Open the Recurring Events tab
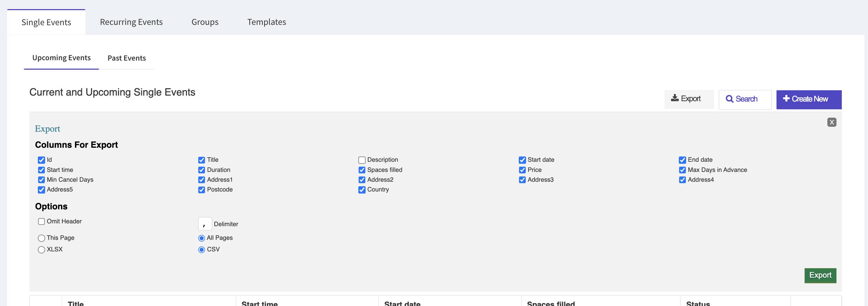This screenshot has height=306, width=868. pyautogui.click(x=131, y=22)
